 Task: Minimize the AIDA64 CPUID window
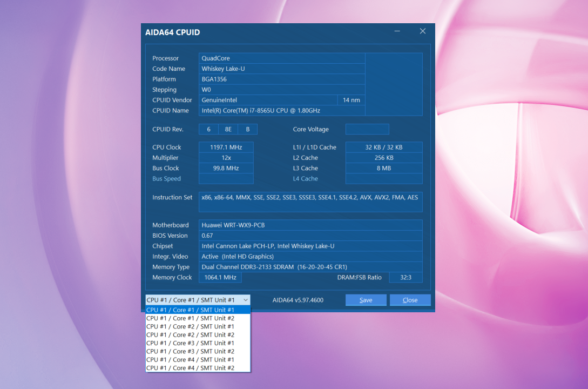tap(397, 31)
